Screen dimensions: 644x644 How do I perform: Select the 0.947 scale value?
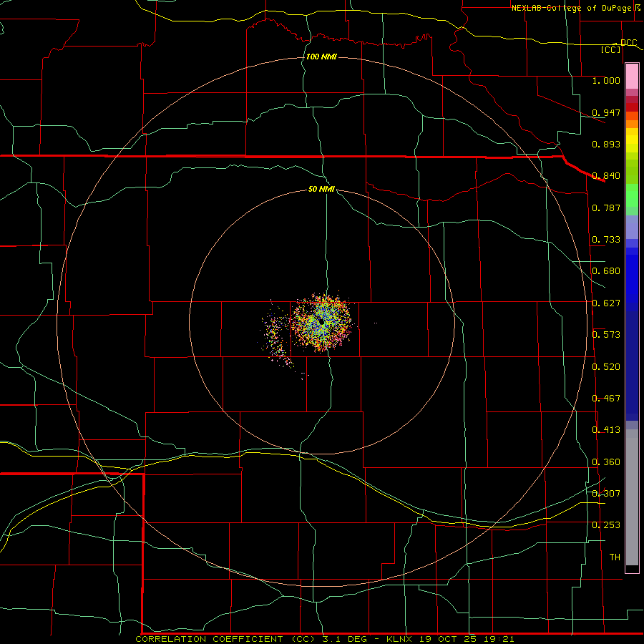point(606,112)
